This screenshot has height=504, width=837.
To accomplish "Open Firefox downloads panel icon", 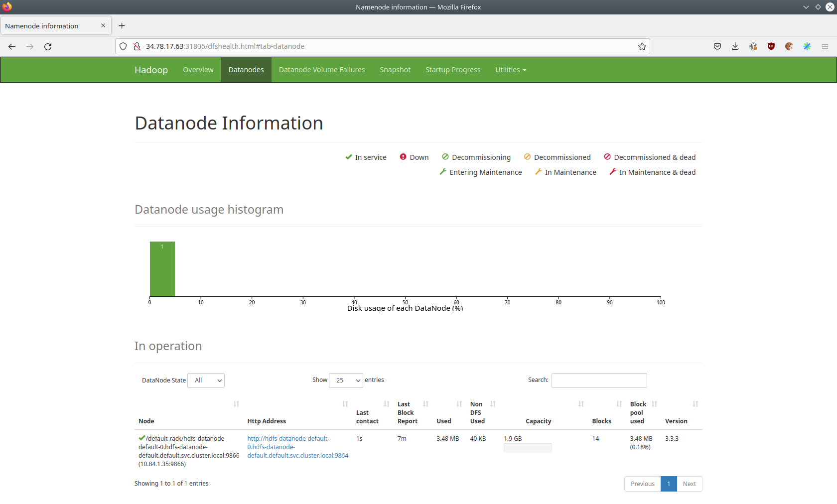I will [735, 46].
